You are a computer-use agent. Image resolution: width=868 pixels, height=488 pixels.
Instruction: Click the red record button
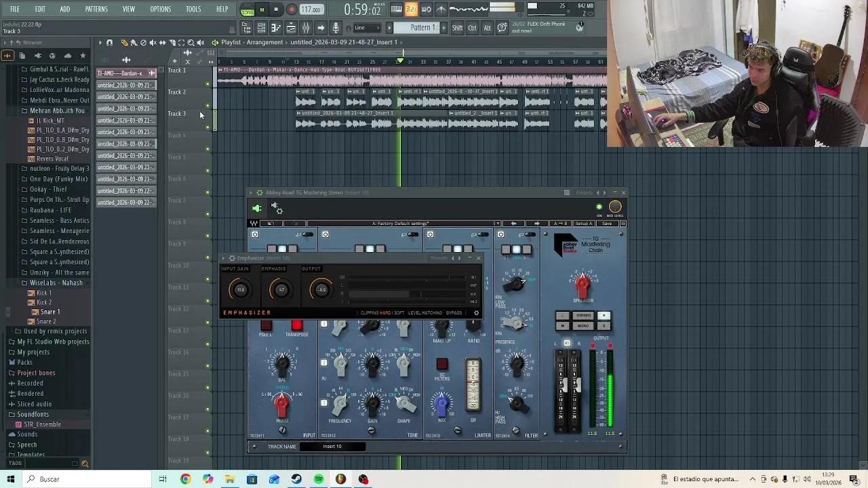[x=292, y=9]
